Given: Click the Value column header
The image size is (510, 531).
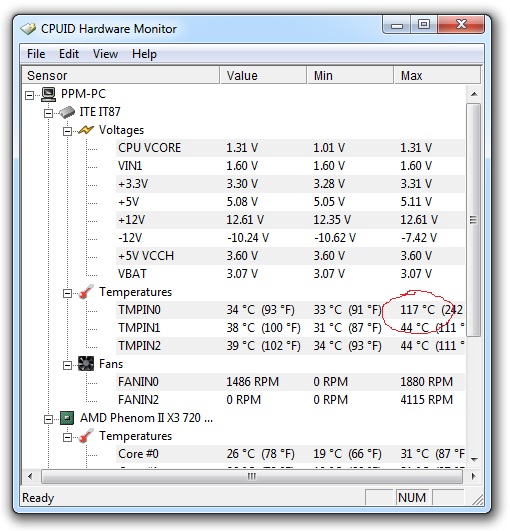Looking at the screenshot, I should point(263,75).
